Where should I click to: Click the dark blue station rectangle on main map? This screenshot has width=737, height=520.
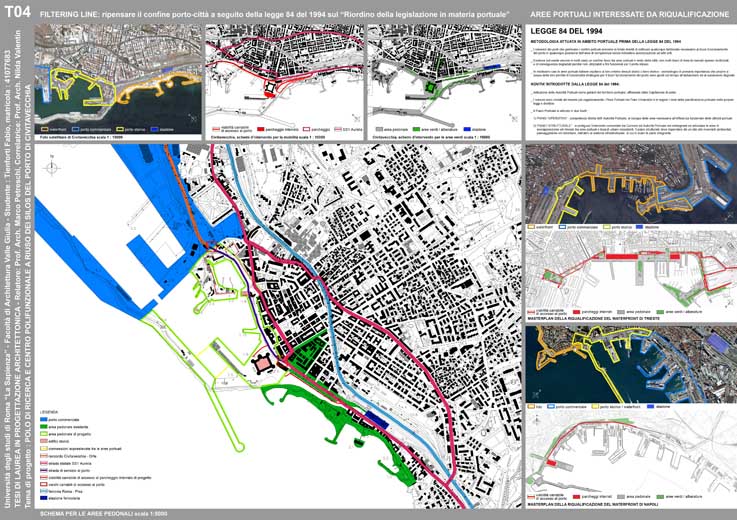point(377,419)
